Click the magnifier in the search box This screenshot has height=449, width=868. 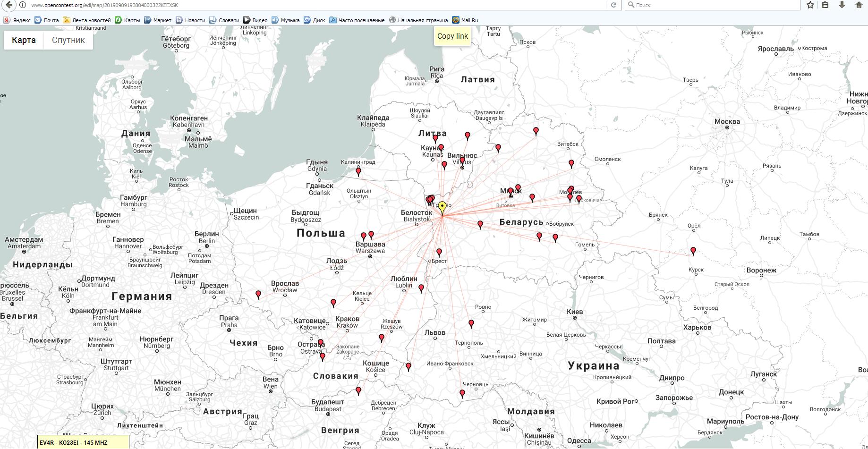coord(630,5)
